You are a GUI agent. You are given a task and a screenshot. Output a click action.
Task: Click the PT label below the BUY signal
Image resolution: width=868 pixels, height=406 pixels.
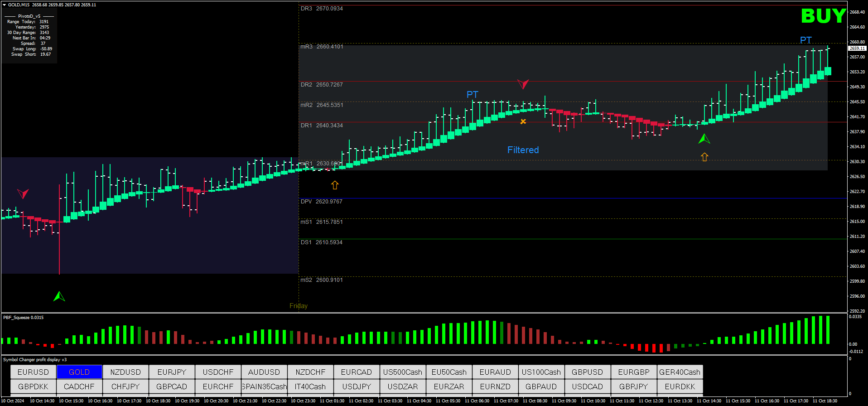point(805,40)
